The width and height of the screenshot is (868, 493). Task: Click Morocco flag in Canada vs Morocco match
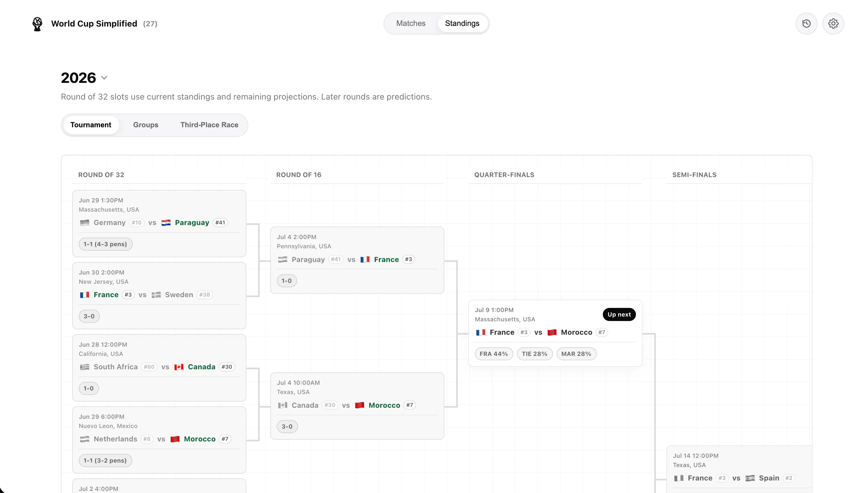(359, 405)
